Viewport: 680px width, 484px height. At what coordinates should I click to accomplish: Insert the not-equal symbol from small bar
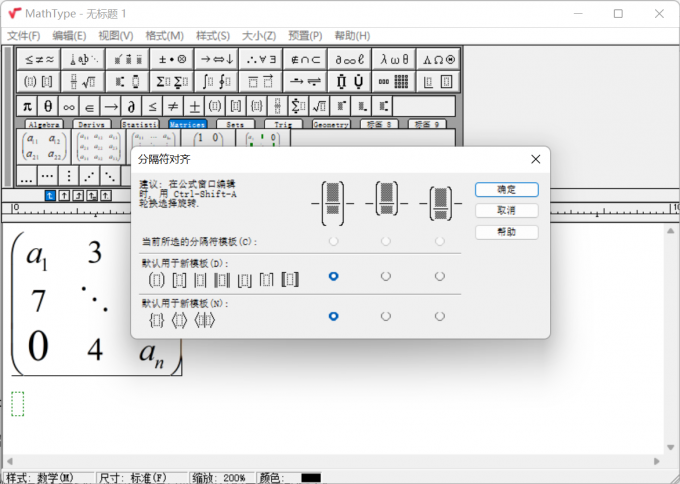pyautogui.click(x=173, y=106)
